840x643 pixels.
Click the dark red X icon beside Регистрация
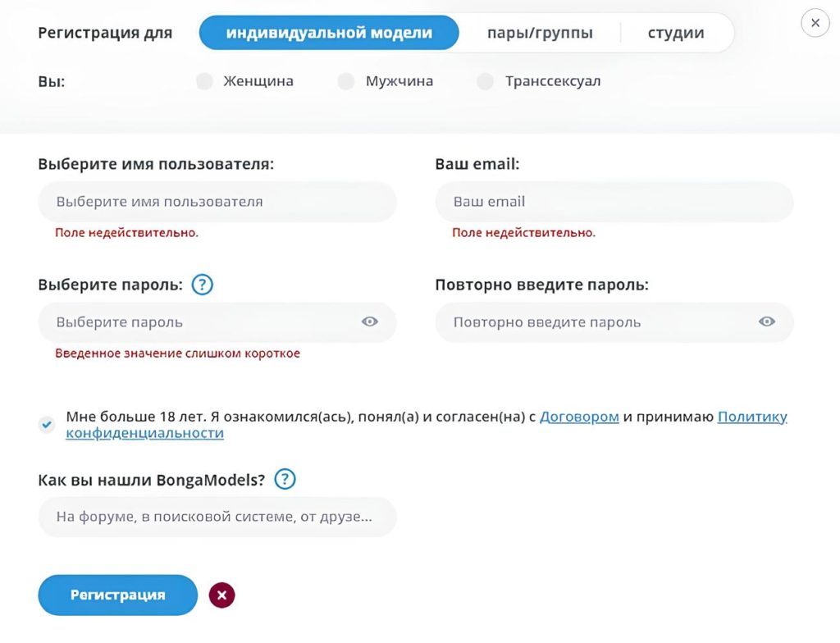pos(221,595)
